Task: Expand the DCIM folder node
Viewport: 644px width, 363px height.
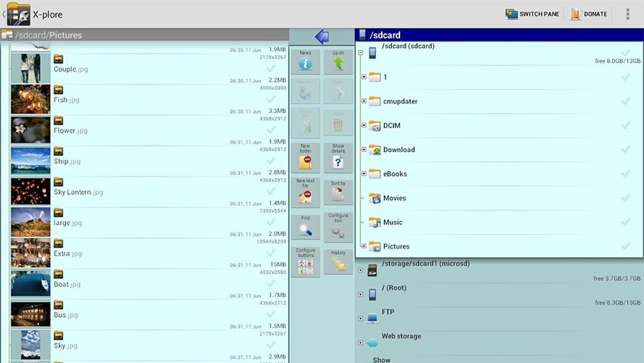Action: click(363, 125)
